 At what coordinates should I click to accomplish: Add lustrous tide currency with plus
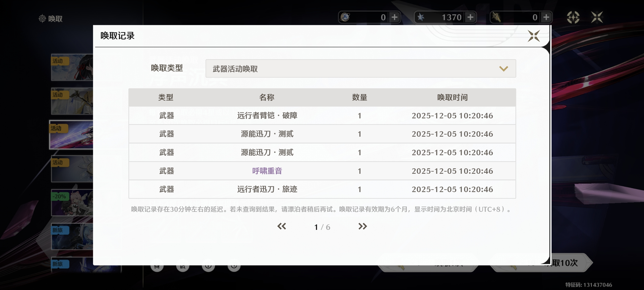click(x=394, y=17)
